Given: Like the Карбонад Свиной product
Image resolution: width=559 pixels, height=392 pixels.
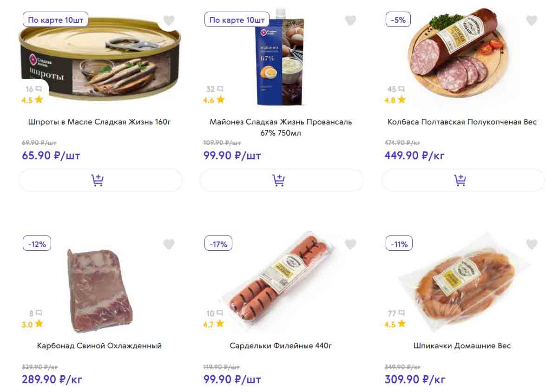Looking at the screenshot, I should coord(169,244).
